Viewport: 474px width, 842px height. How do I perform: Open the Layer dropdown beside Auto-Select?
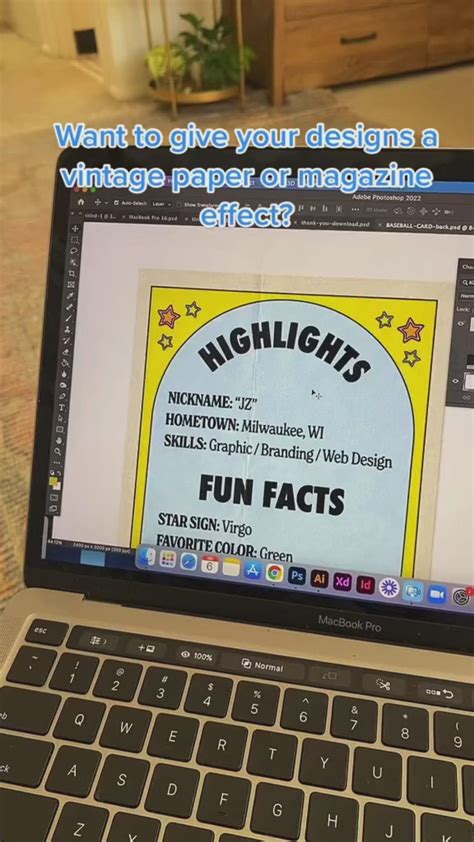[161, 204]
